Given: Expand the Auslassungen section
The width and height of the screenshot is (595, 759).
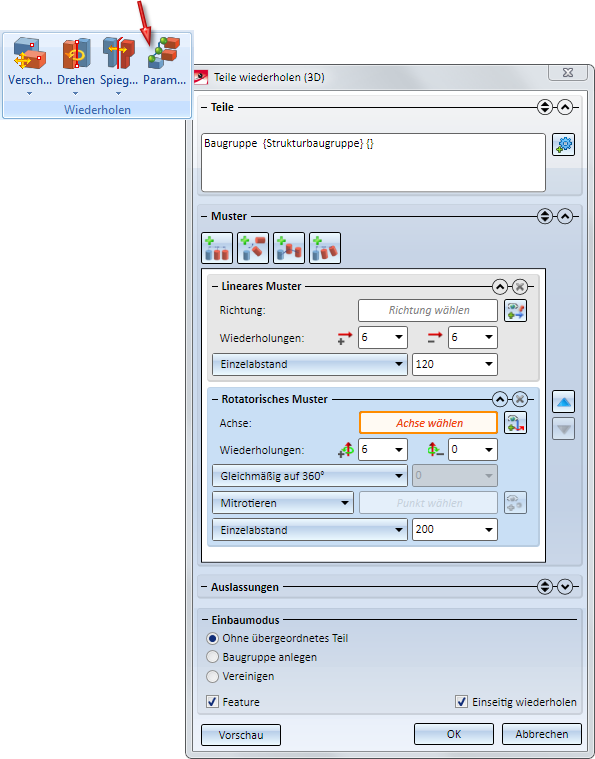Looking at the screenshot, I should pos(564,587).
